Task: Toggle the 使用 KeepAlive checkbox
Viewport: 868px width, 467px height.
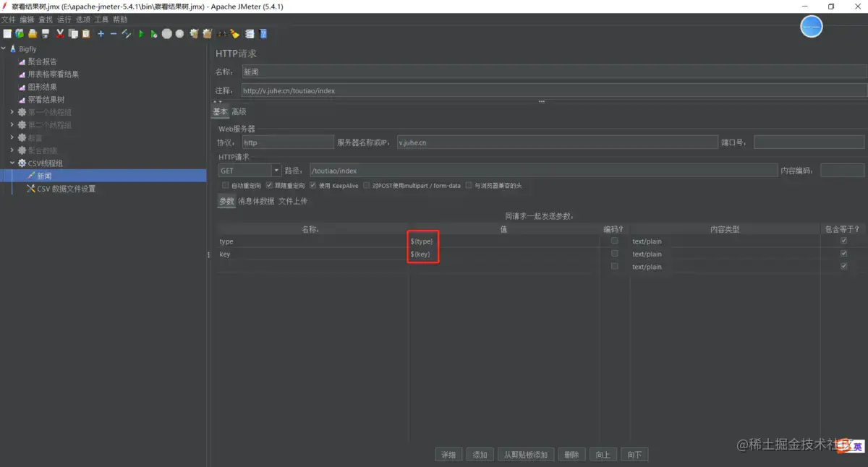Action: click(312, 185)
